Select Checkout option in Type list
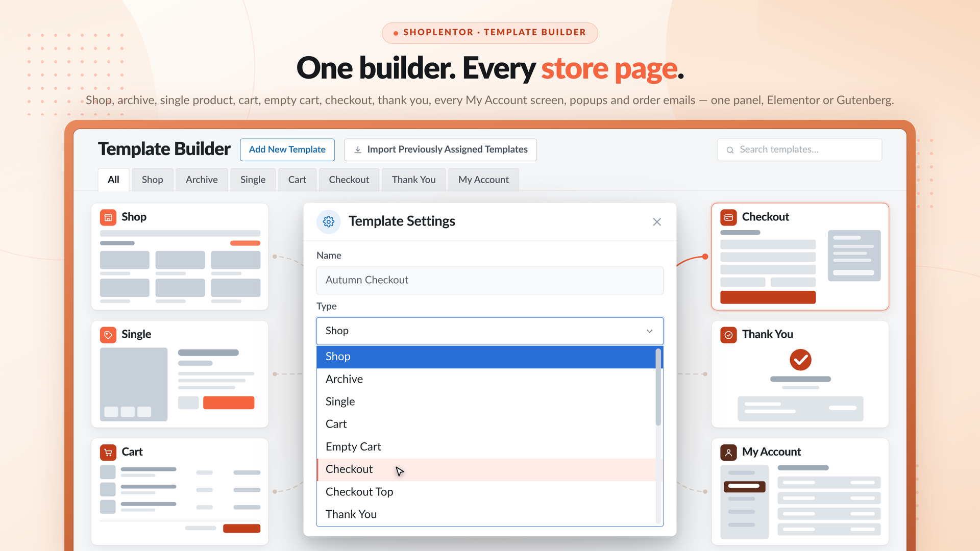The image size is (980, 551). click(x=486, y=469)
